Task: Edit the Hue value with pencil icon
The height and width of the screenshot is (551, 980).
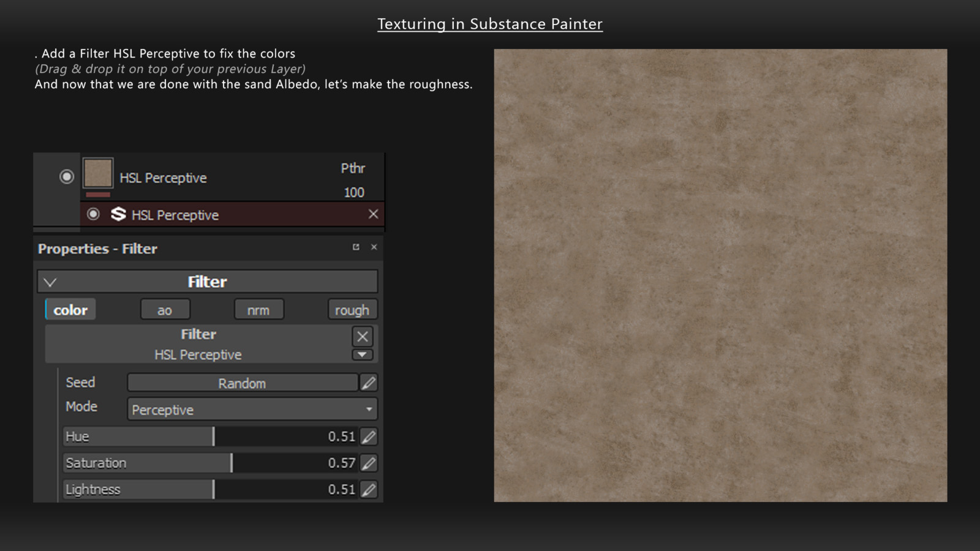Action: pyautogui.click(x=369, y=437)
